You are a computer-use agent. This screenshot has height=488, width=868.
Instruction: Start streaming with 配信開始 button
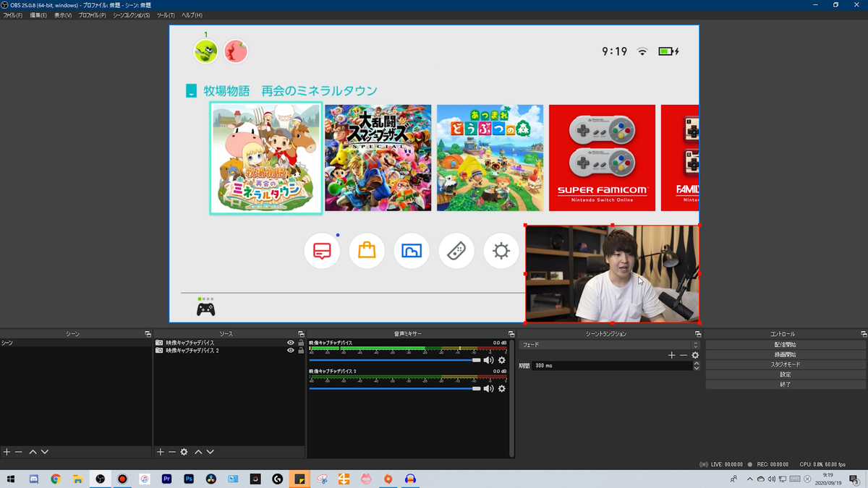tap(786, 345)
